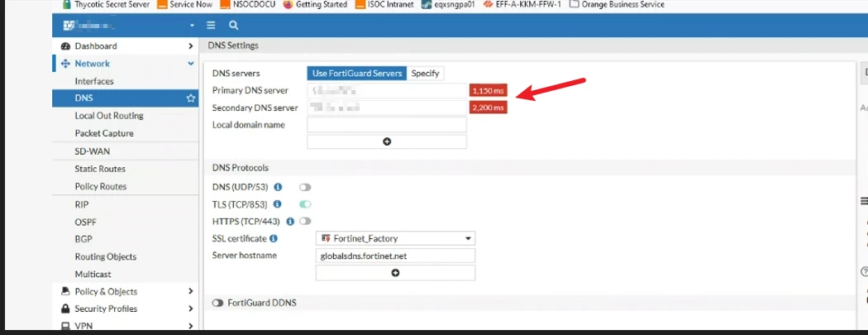Click the Primary DNS server field
The height and width of the screenshot is (335, 868).
pos(387,90)
